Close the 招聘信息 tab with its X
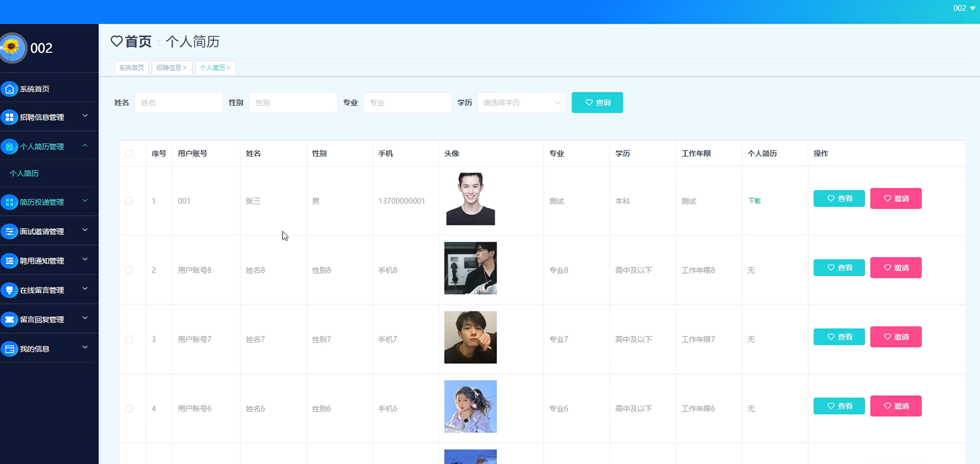 click(185, 68)
